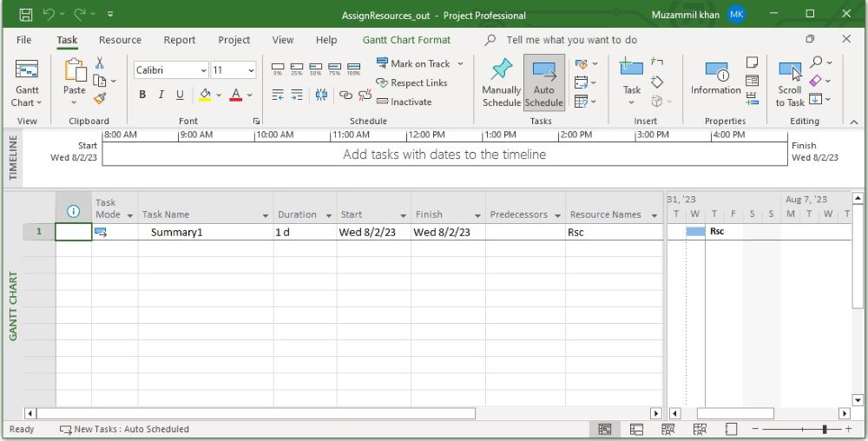This screenshot has width=868, height=441.
Task: Open the Resource ribbon tab
Action: (x=120, y=40)
